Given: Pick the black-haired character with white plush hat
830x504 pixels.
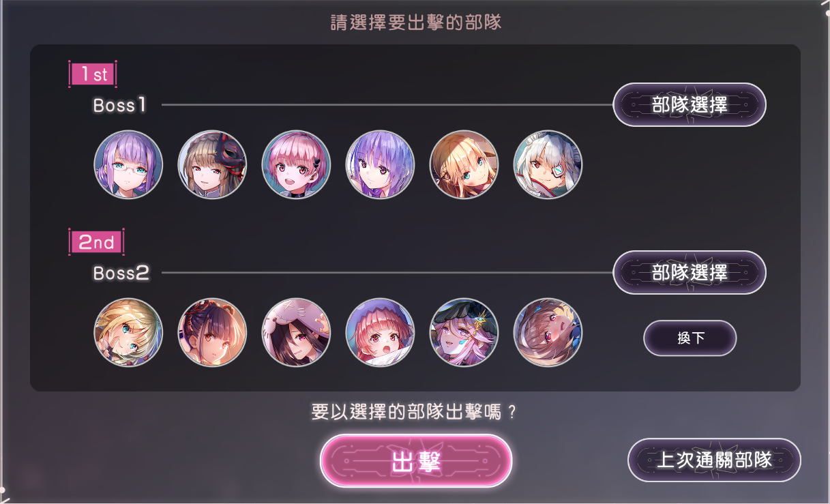Looking at the screenshot, I should coord(296,332).
